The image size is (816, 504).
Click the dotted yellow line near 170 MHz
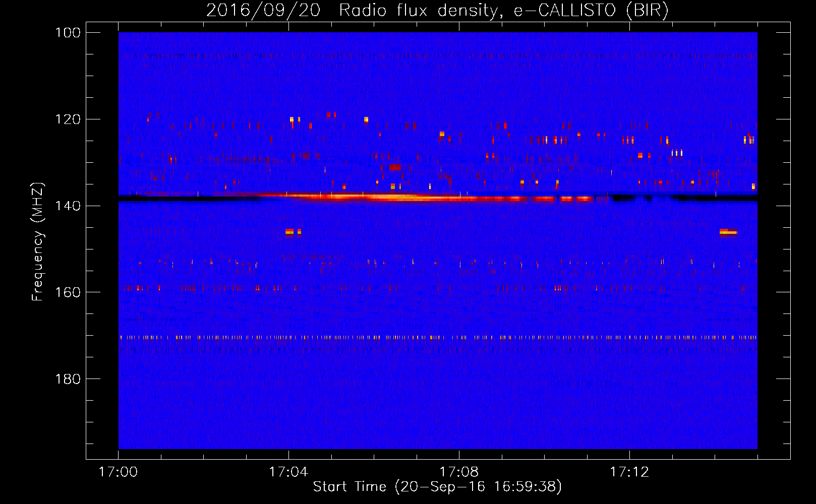pyautogui.click(x=438, y=338)
